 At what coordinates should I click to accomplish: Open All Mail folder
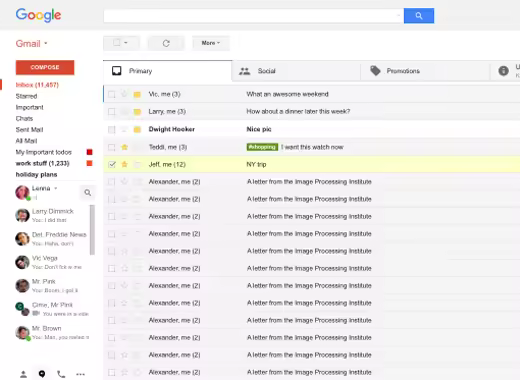26,141
